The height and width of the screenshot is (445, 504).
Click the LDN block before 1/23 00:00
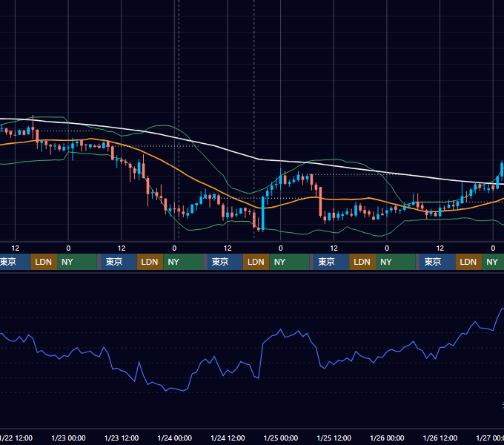[44, 262]
